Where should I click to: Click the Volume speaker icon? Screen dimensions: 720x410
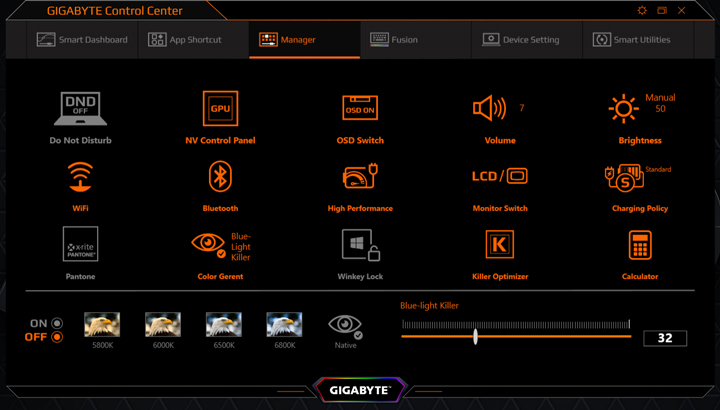click(489, 108)
